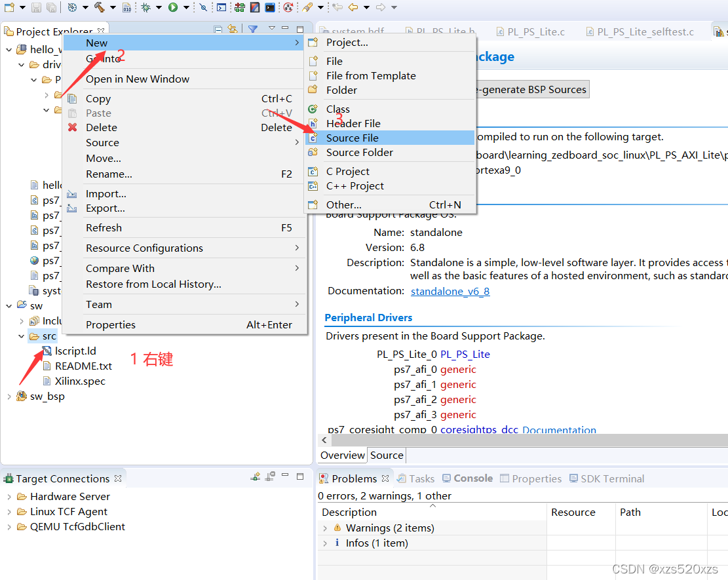Open Properties from the context menu
Screen dimensions: 728x580
(183, 324)
